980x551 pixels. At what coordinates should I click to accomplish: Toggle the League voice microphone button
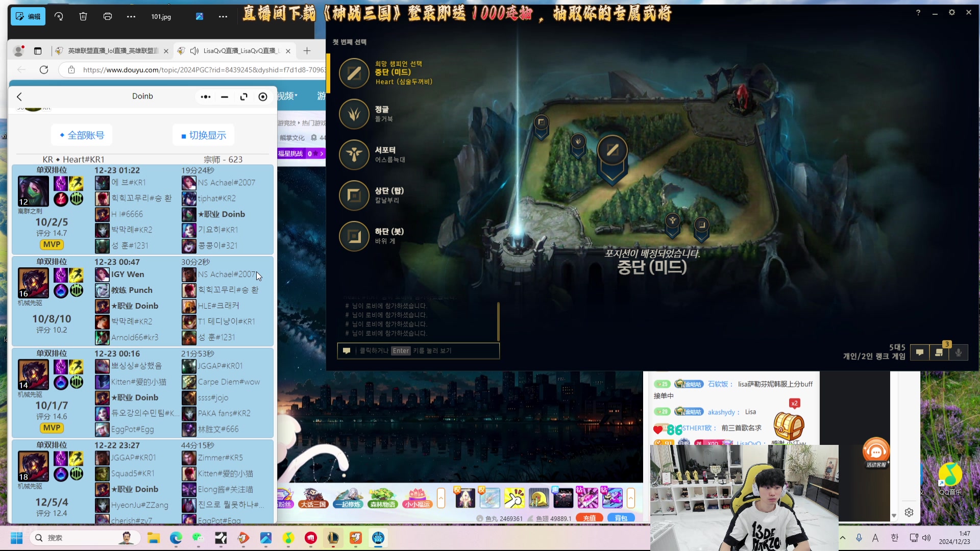click(x=959, y=353)
